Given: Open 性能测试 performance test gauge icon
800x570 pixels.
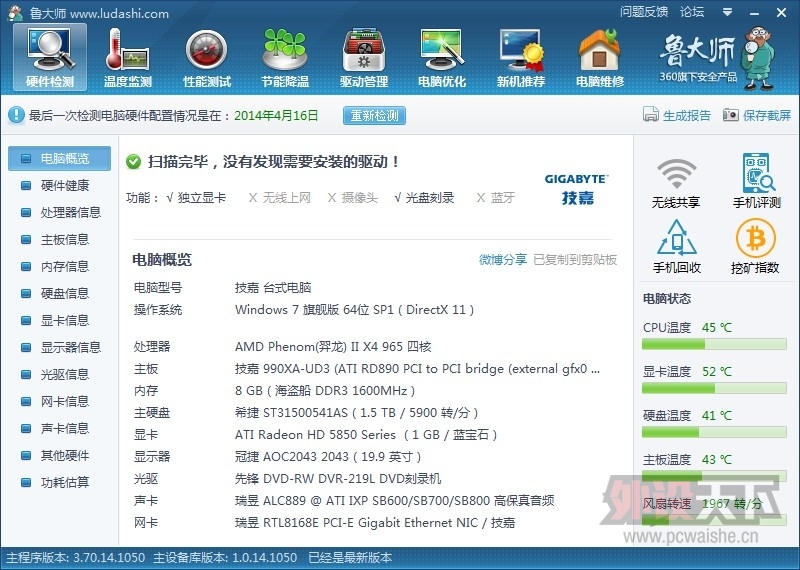Looking at the screenshot, I should pos(207,56).
